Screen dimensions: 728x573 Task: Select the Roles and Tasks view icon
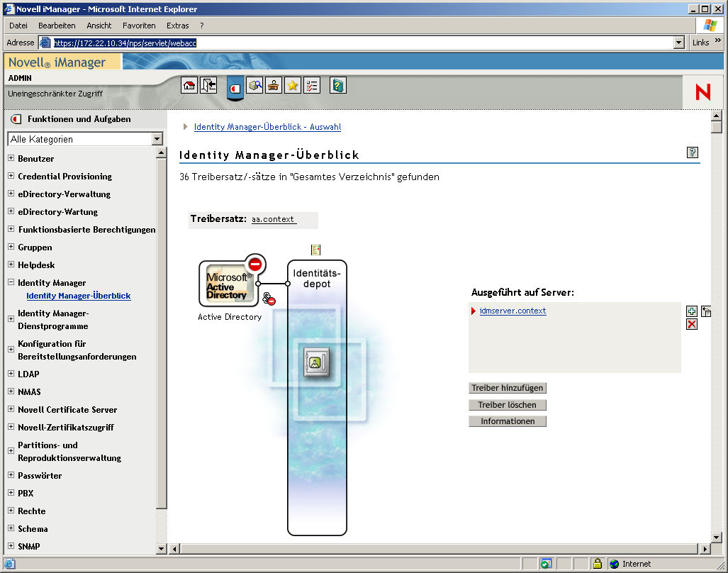(x=235, y=87)
